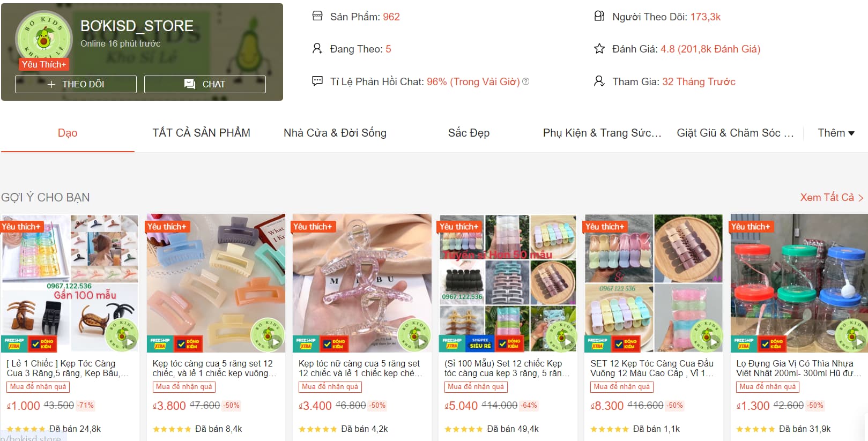Click the Đánh Giá star icon
Image resolution: width=868 pixels, height=441 pixels.
tap(599, 49)
